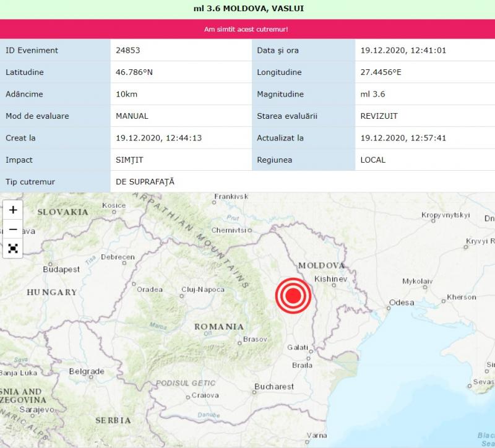
Task: Click the Belgrade label on the map
Action: pos(87,372)
